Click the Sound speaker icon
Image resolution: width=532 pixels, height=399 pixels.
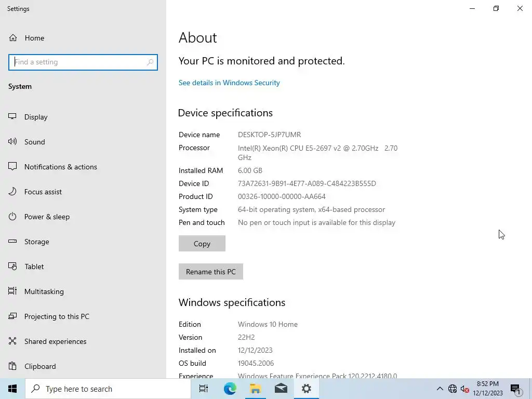click(12, 141)
